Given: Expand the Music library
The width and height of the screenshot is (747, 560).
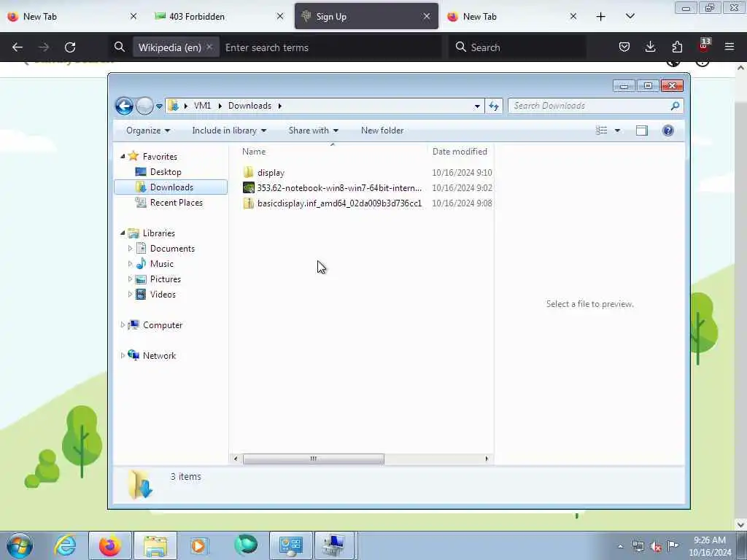Looking at the screenshot, I should click(130, 264).
